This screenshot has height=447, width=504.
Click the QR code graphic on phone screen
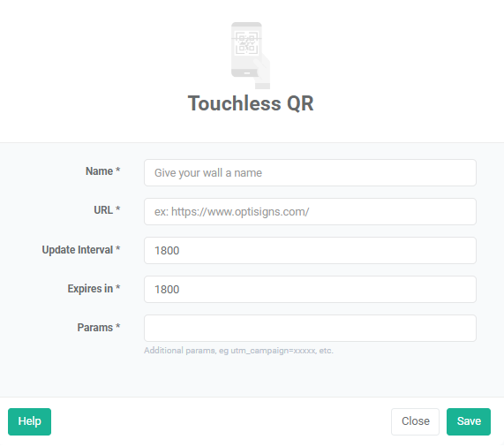pos(246,42)
